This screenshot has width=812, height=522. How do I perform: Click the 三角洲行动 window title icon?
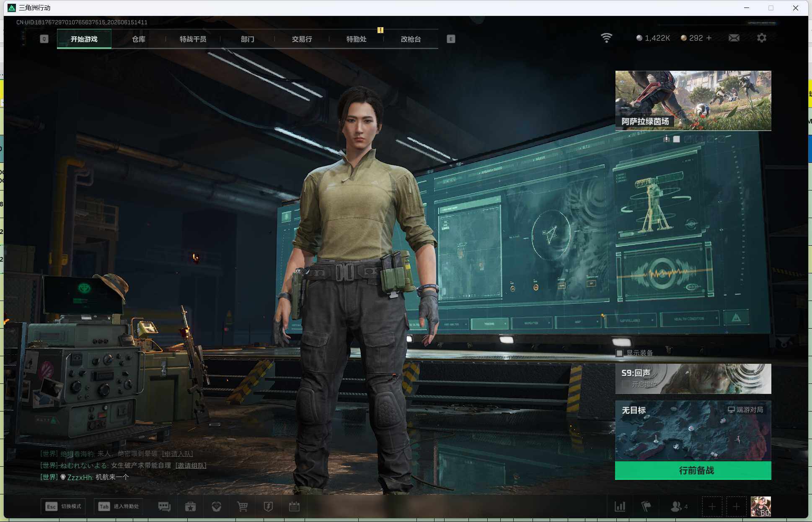point(12,8)
